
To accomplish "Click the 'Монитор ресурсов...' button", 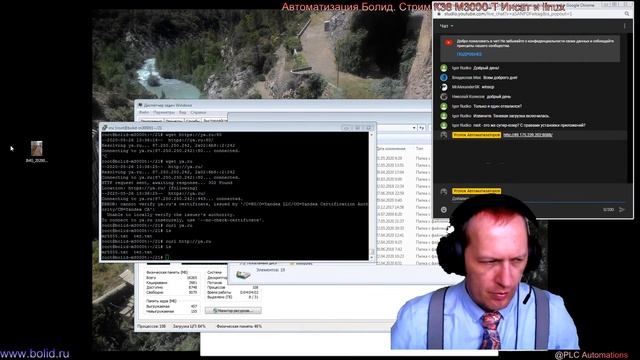I will click(x=233, y=311).
